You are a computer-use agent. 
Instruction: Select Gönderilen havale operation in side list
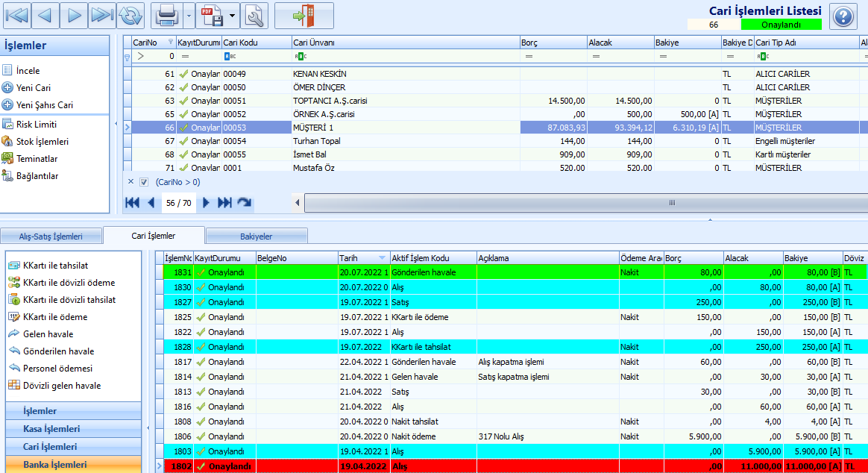(x=51, y=351)
